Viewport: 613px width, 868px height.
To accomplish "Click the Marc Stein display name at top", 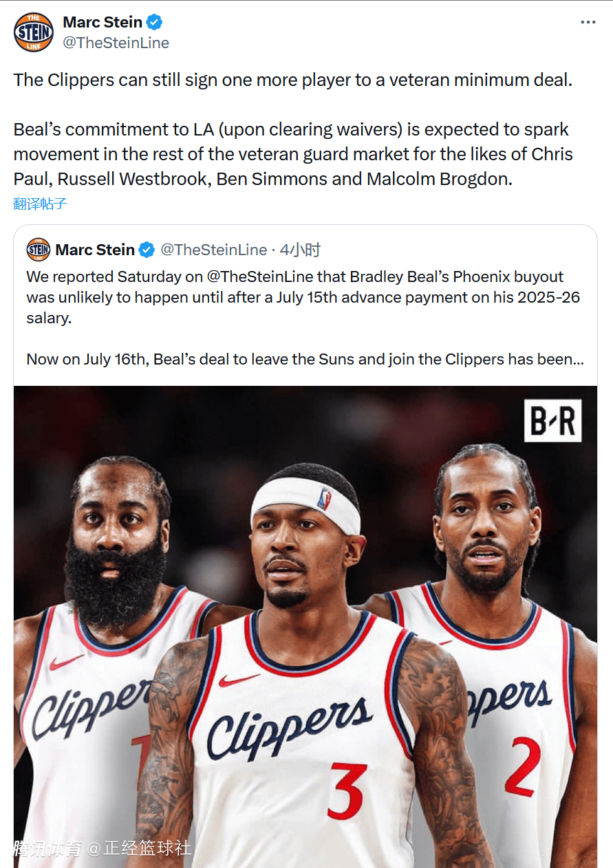I will coord(103,22).
